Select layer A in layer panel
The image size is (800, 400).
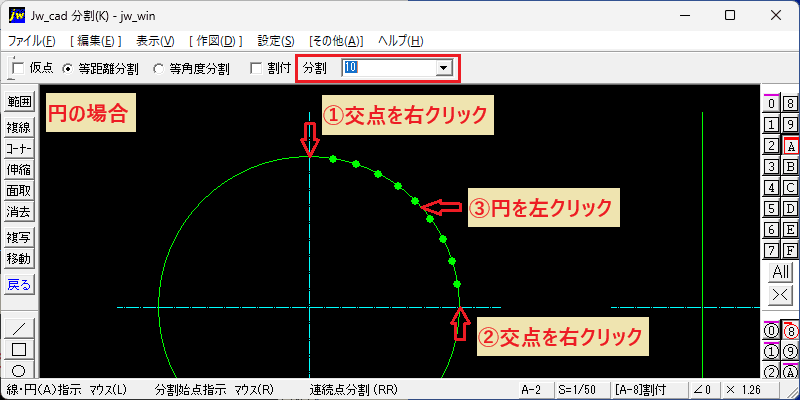pyautogui.click(x=791, y=146)
